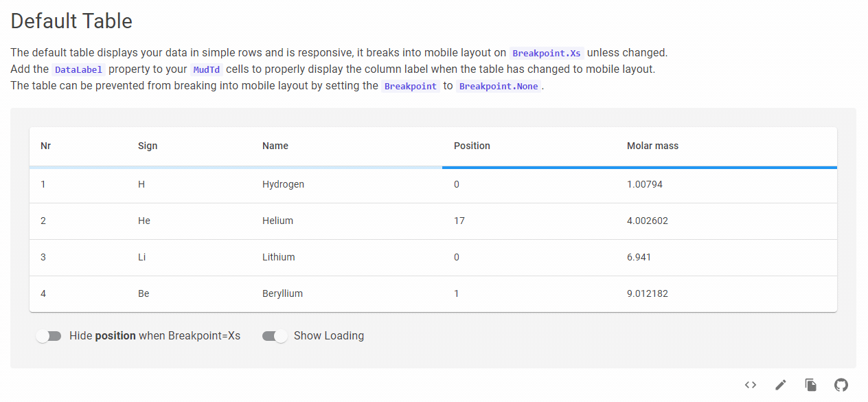The image size is (868, 402).
Task: Click the Nr column header
Action: 46,146
